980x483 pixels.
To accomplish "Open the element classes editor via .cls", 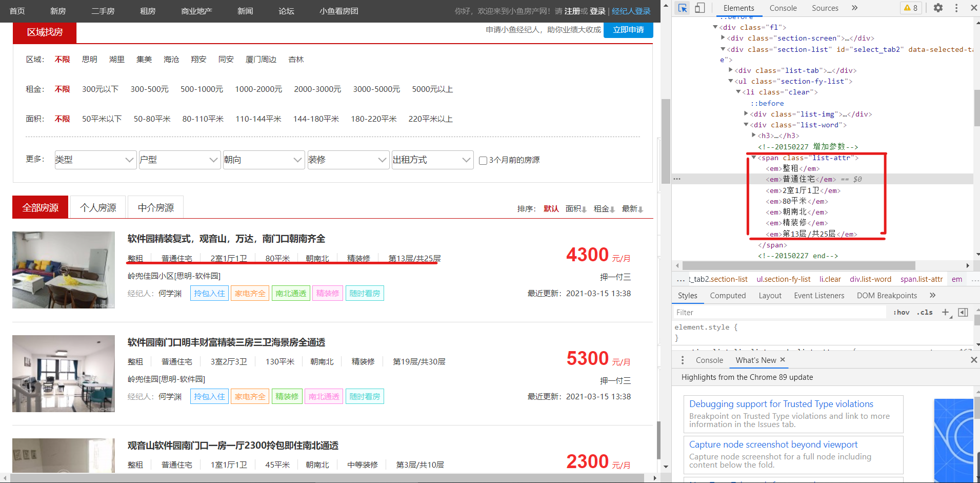I will 925,312.
